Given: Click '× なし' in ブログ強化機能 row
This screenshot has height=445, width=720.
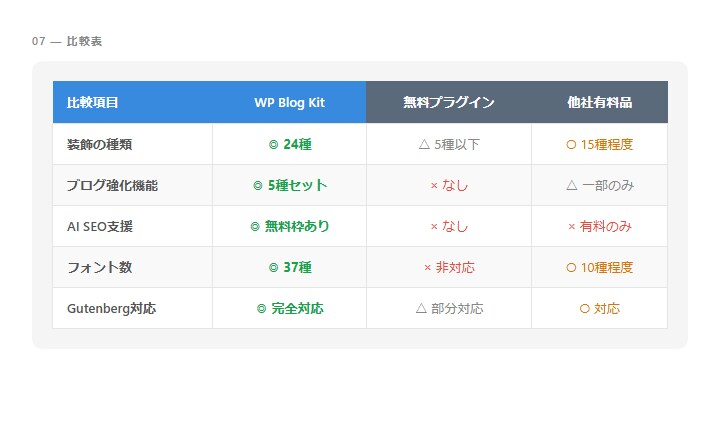Looking at the screenshot, I should coord(449,185).
